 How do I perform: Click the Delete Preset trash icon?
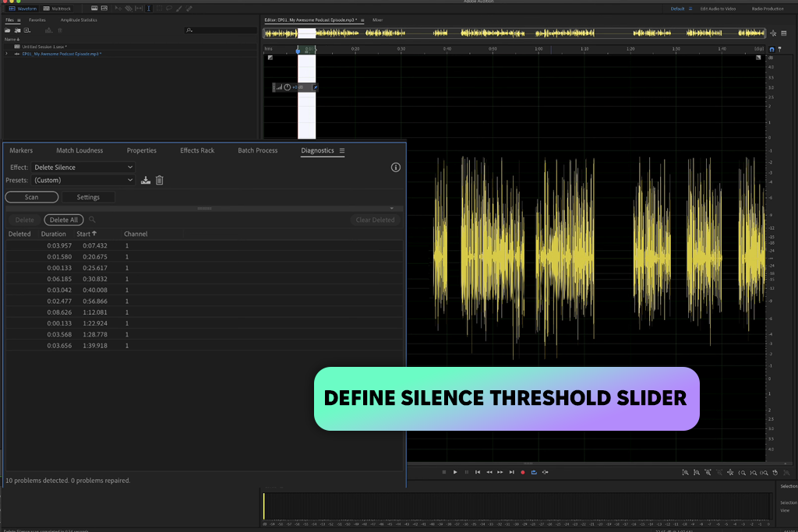(x=159, y=180)
